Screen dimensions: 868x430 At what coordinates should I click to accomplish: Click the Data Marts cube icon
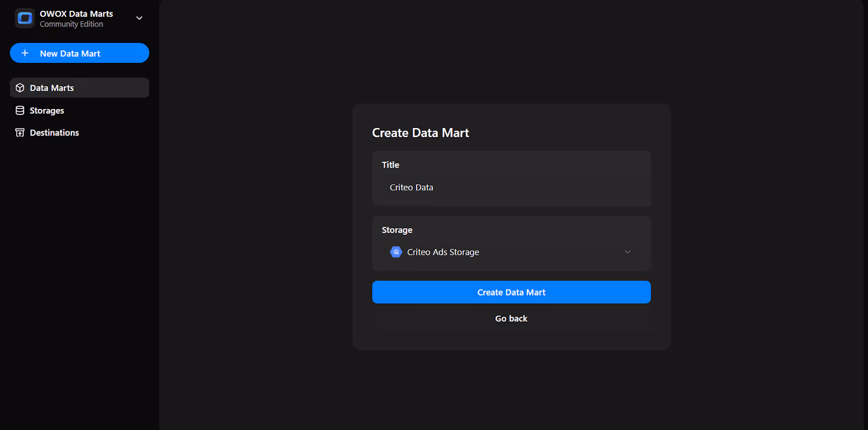click(20, 88)
